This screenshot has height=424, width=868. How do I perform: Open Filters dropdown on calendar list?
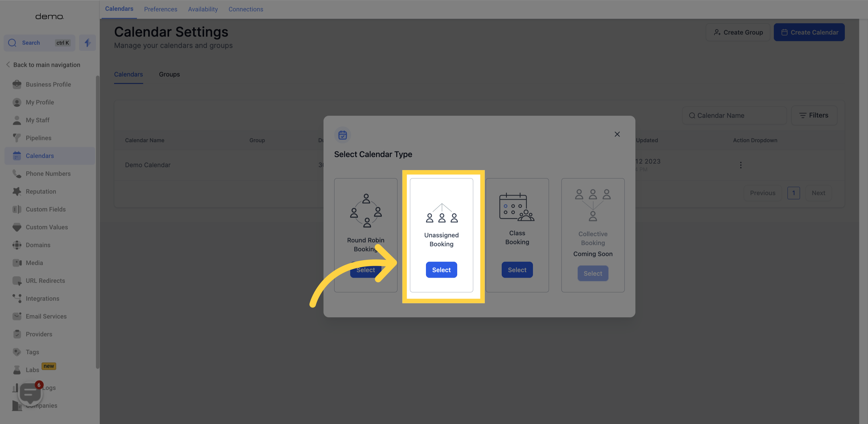814,115
